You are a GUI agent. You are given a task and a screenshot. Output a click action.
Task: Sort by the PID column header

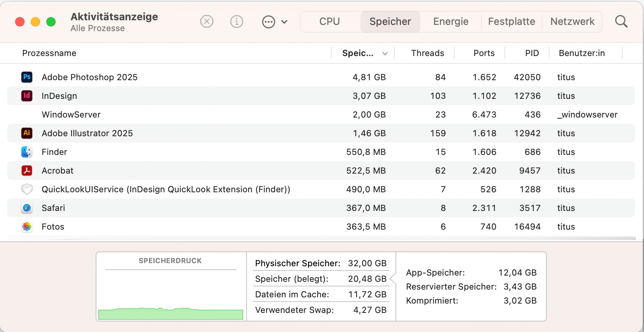coord(532,53)
